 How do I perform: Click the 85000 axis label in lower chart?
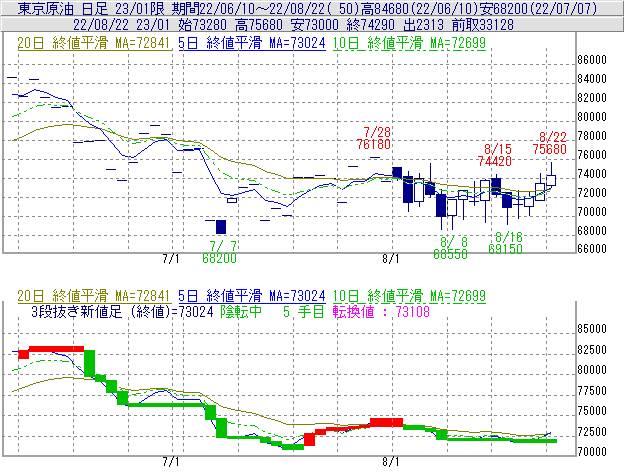592,329
